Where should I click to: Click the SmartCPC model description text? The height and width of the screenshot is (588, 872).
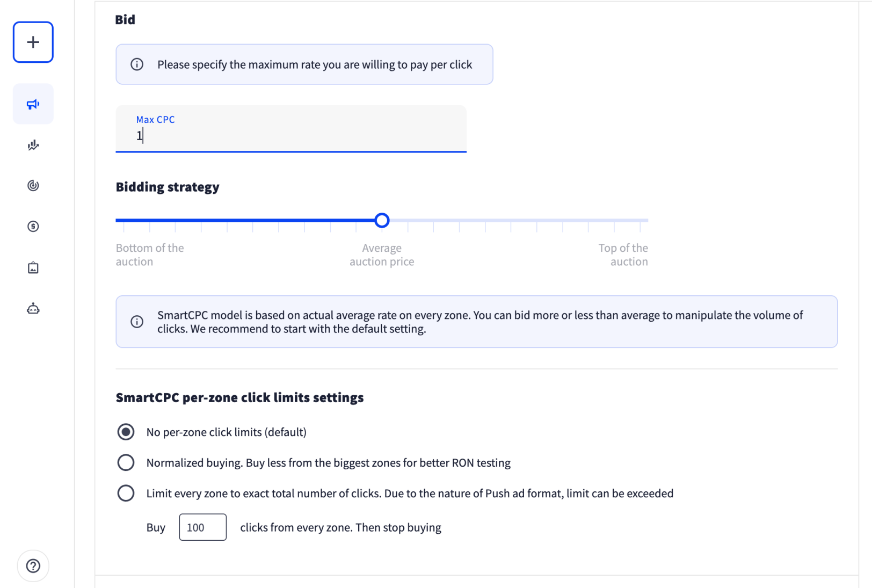click(x=480, y=322)
